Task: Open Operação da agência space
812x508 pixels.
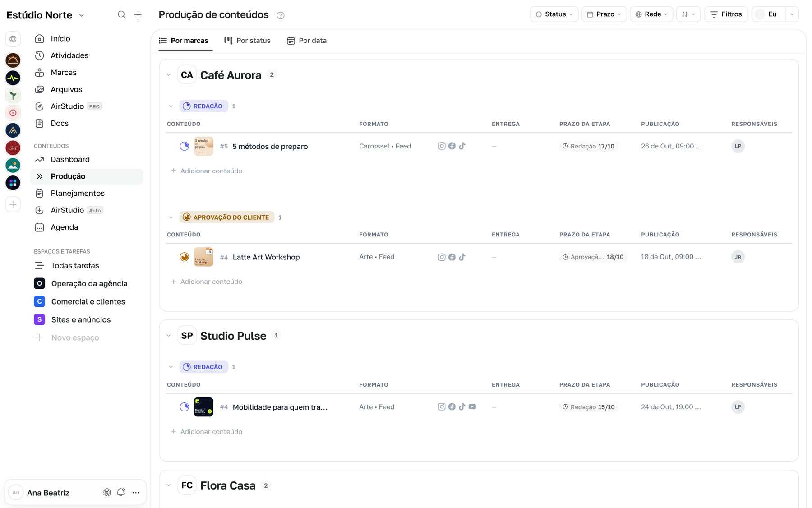Action: pos(87,284)
